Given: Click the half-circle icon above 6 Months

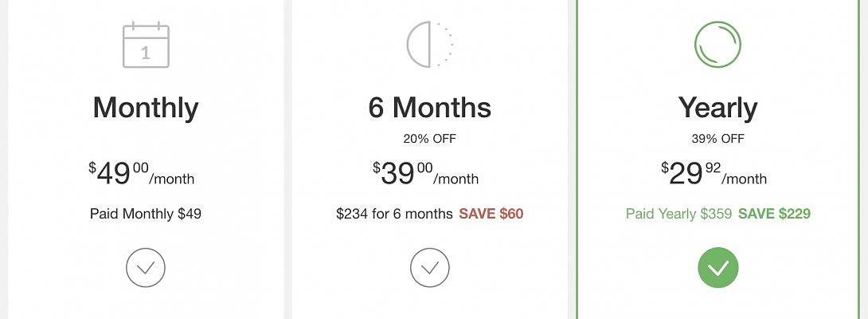Looking at the screenshot, I should (429, 43).
